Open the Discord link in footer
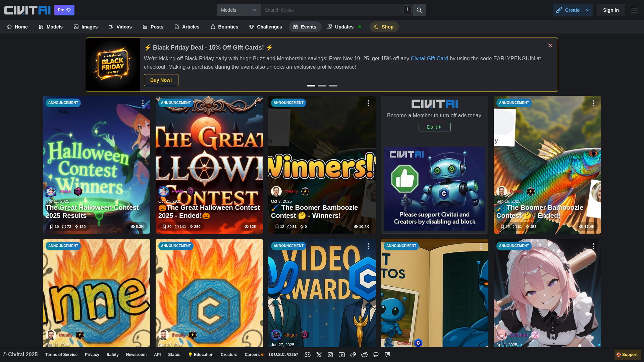The width and height of the screenshot is (644, 362). (x=308, y=355)
